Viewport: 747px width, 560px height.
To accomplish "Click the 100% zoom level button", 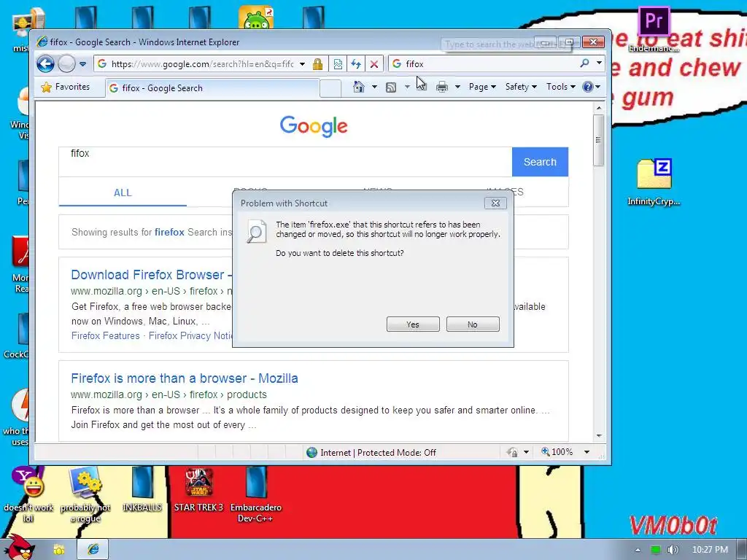I will (x=557, y=452).
